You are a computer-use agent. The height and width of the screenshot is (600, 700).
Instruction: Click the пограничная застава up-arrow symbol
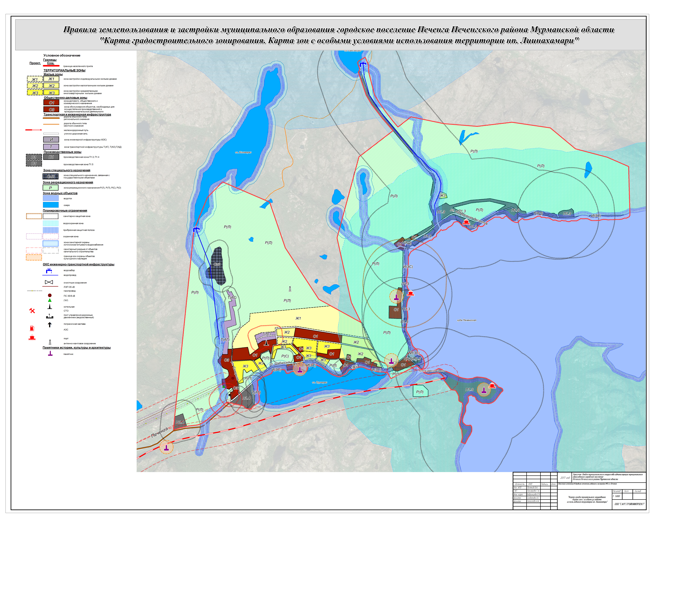pyautogui.click(x=50, y=325)
